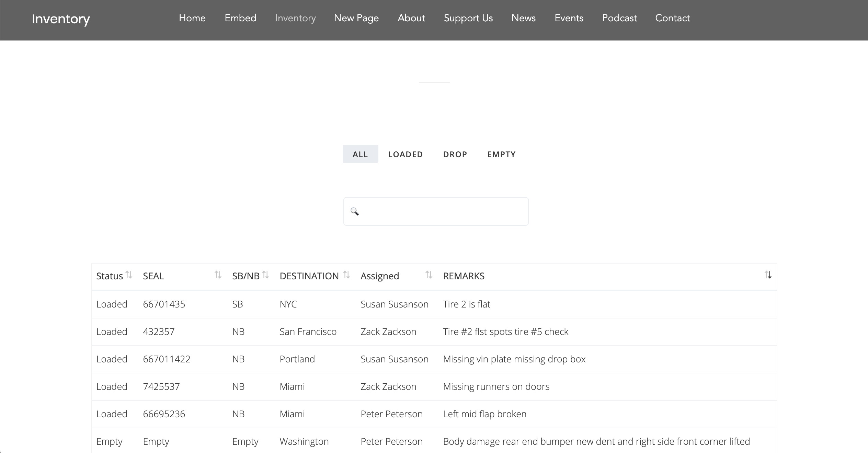Switch to EMPTY filter
The height and width of the screenshot is (453, 868).
501,154
